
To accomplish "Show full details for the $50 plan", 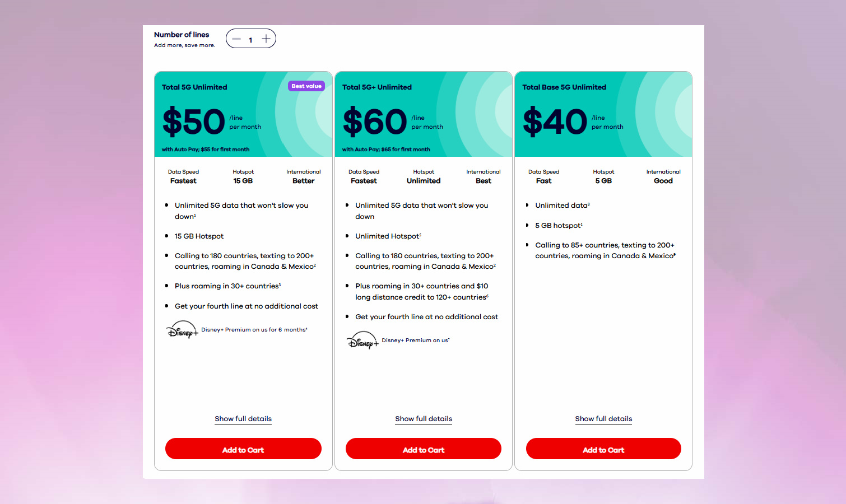I will pos(243,418).
